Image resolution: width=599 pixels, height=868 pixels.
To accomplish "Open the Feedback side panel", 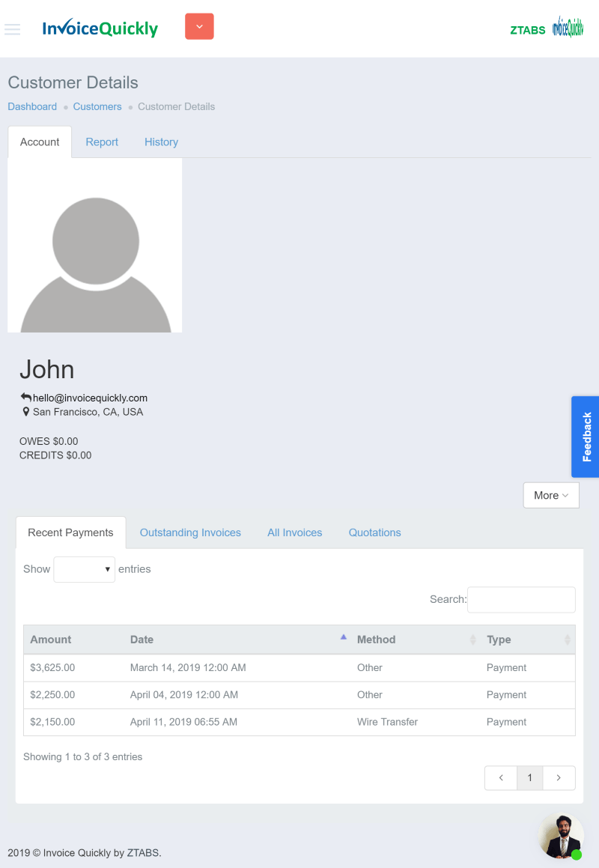I will click(x=586, y=437).
